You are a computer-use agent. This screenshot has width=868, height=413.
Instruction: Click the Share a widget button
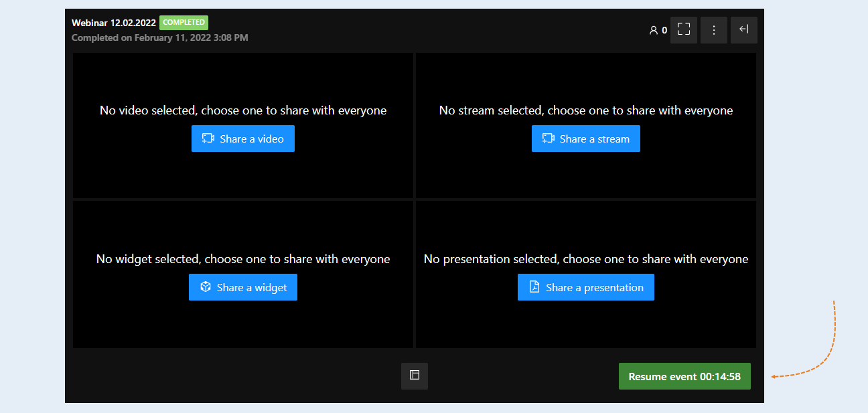tap(243, 287)
